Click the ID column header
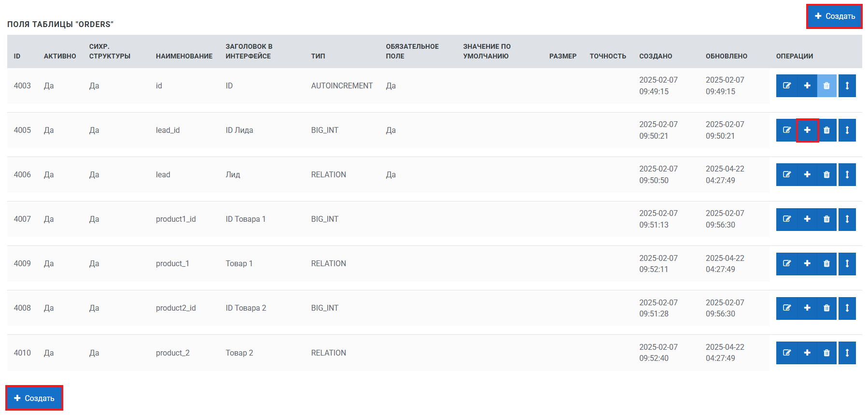The image size is (868, 415). (x=17, y=56)
